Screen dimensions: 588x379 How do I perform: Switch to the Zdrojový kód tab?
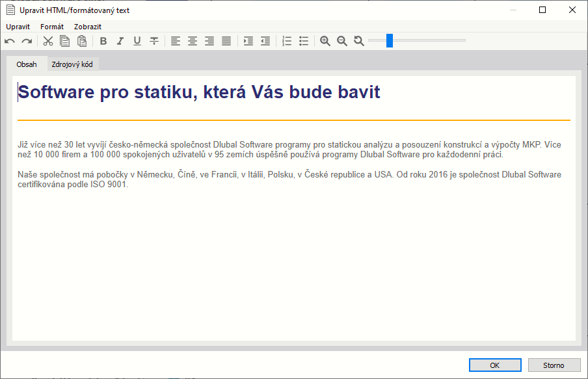72,64
